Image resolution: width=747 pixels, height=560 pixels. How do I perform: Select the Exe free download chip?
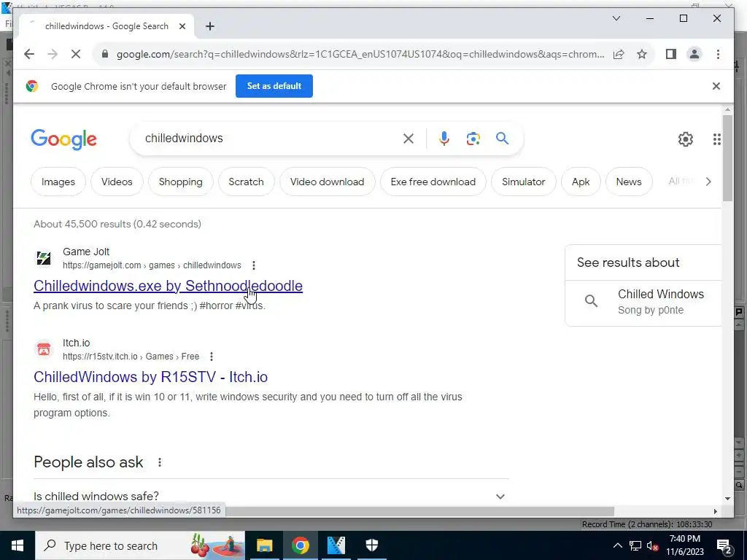(x=433, y=182)
